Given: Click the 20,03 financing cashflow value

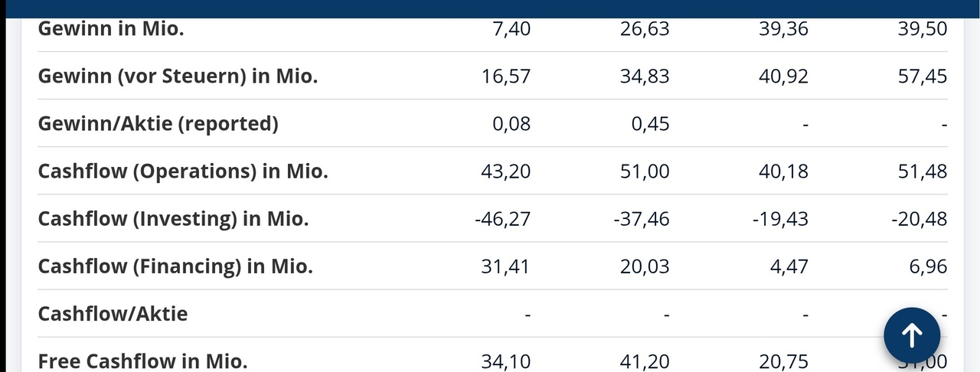Looking at the screenshot, I should [645, 266].
